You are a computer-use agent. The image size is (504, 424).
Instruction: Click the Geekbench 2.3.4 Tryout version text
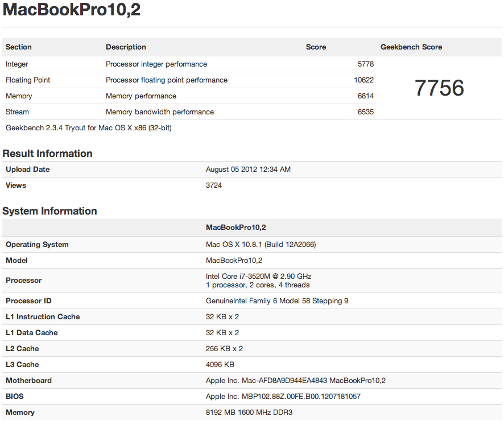click(88, 128)
